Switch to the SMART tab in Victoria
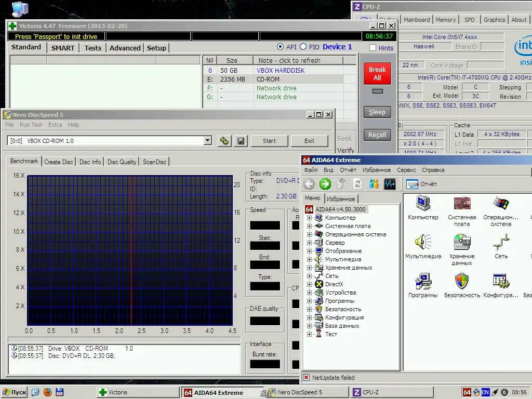 coord(63,48)
